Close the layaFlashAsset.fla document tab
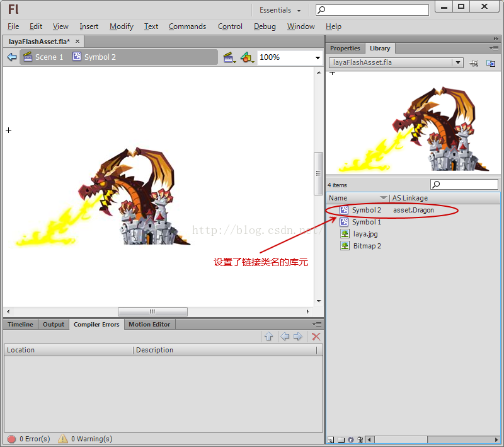The width and height of the screenshot is (504, 447). [77, 41]
